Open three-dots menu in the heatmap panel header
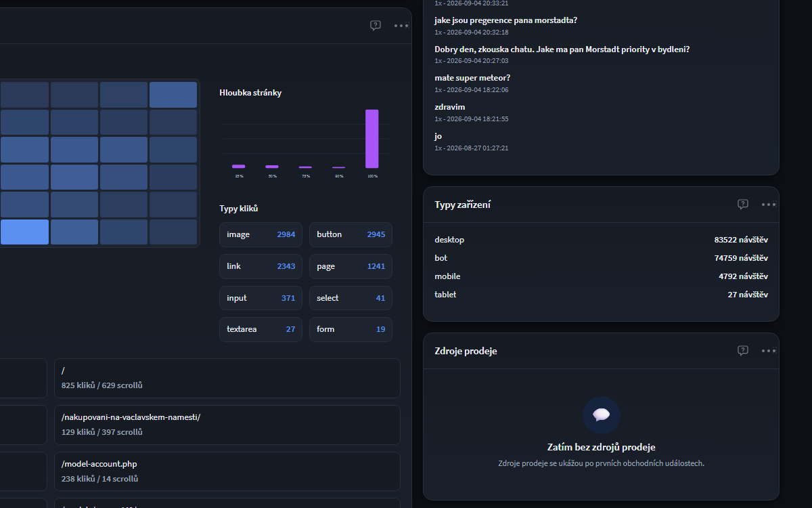Viewport: 812px width, 508px height. pyautogui.click(x=401, y=26)
